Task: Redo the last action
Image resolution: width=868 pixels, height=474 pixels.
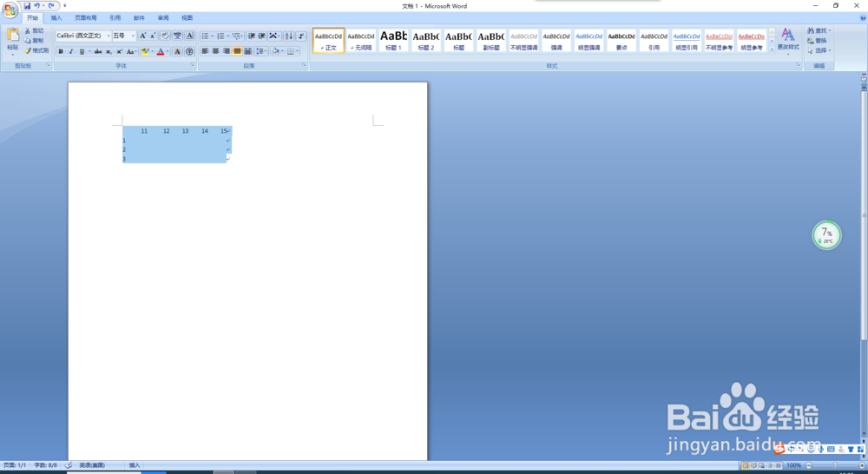Action: click(51, 5)
